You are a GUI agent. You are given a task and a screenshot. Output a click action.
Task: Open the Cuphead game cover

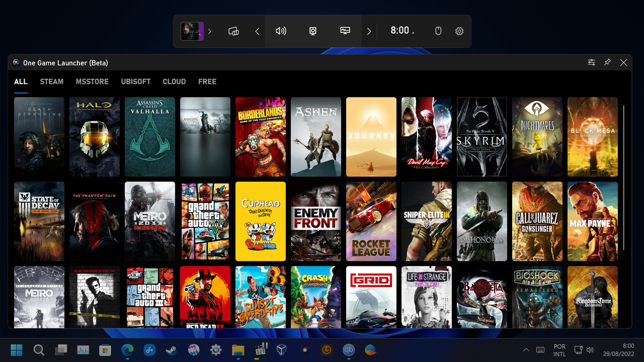261,221
